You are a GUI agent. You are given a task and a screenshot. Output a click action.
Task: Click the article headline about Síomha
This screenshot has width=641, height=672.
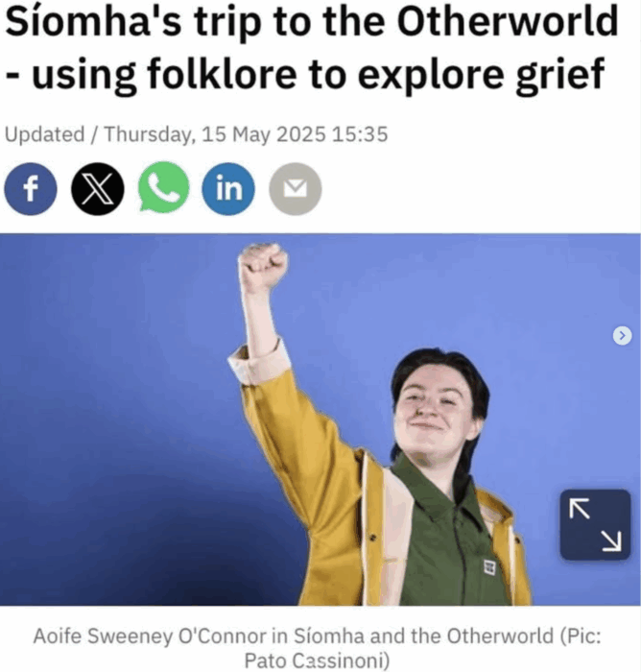coord(312,48)
